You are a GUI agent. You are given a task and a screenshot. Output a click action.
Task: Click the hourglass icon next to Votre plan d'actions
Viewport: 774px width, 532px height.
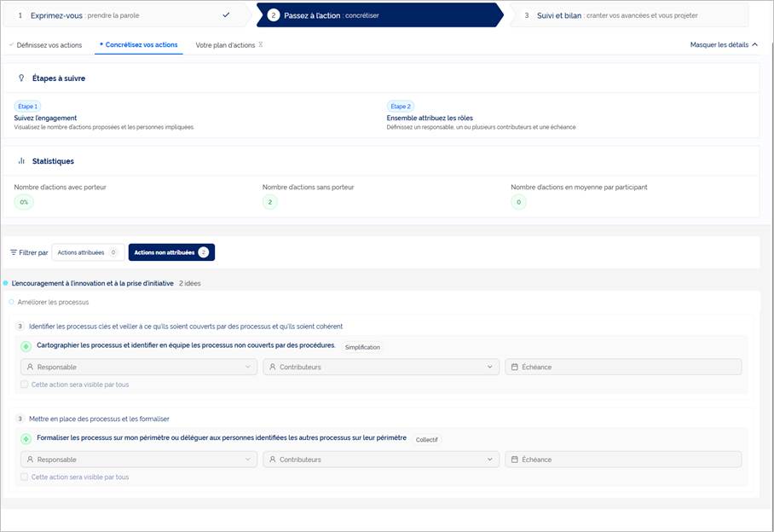pos(261,44)
